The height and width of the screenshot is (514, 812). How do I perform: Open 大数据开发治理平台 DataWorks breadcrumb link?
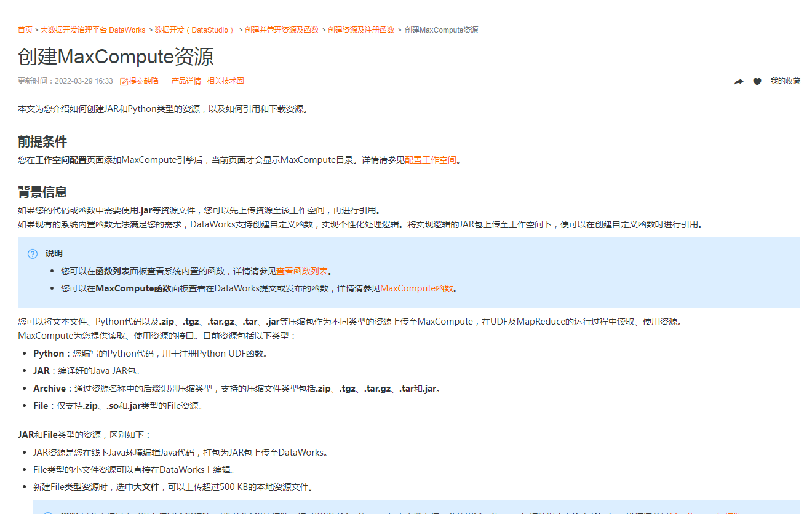pos(93,30)
